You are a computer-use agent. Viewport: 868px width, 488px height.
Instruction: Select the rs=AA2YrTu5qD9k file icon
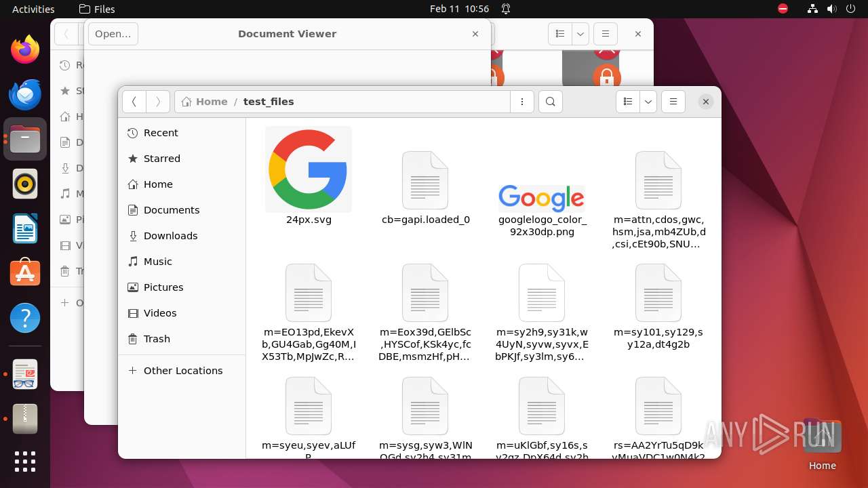(658, 406)
